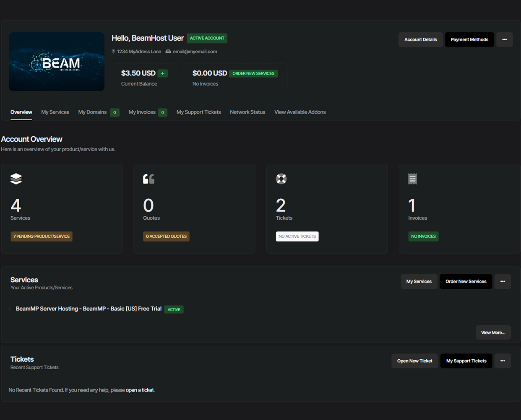The height and width of the screenshot is (420, 521).
Task: Click the Active Account status badge
Action: click(207, 38)
